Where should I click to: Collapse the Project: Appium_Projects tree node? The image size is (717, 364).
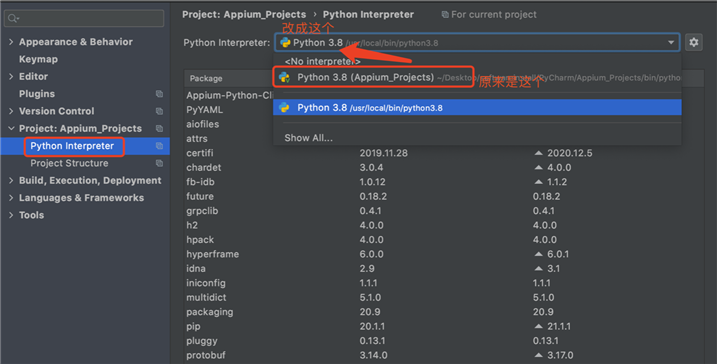tap(11, 128)
